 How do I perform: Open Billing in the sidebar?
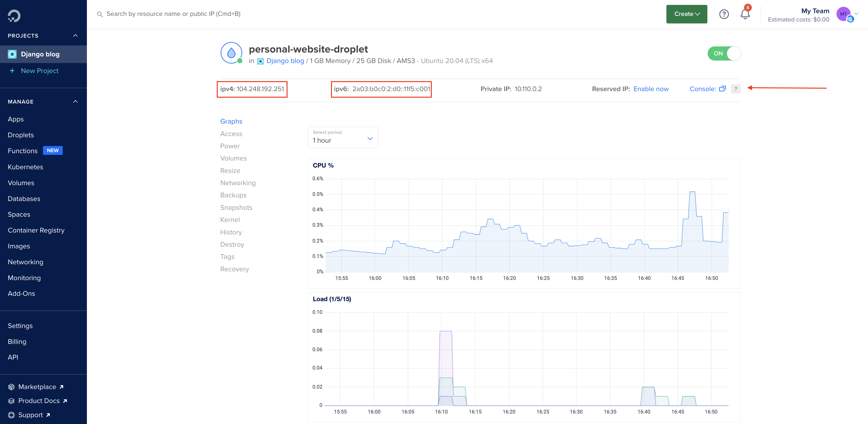click(17, 341)
